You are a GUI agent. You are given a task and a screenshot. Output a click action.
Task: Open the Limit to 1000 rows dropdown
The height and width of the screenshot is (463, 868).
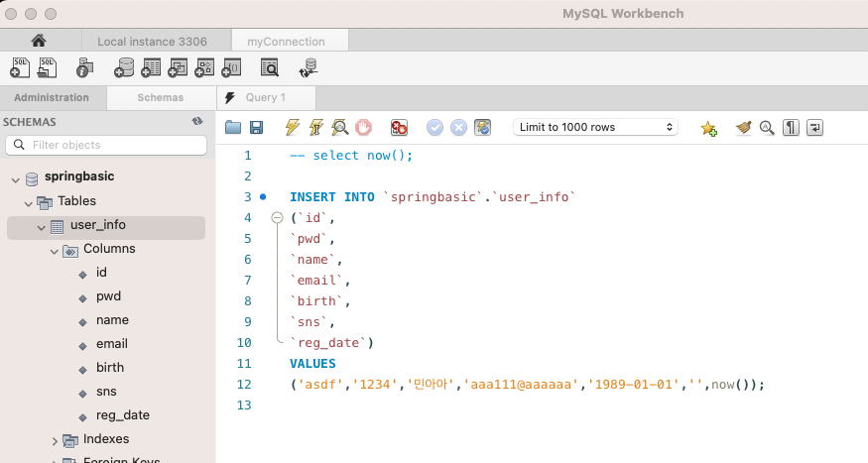[x=595, y=127]
